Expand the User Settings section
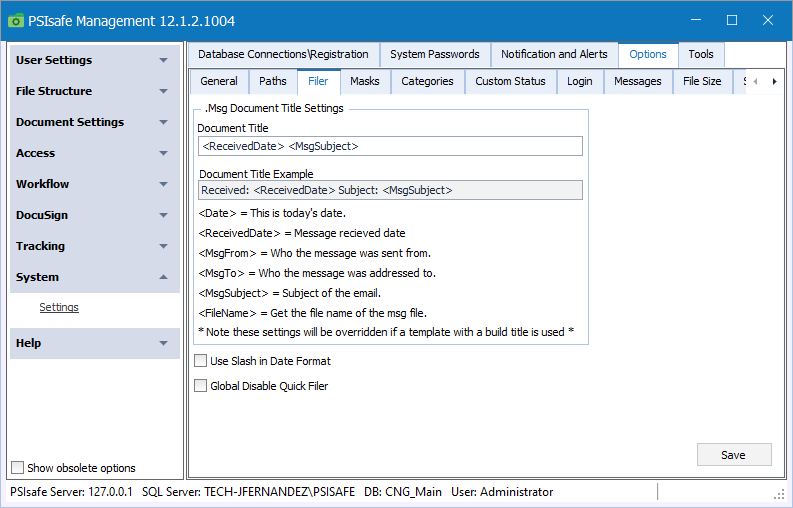Viewport: 793px width, 508px height. coord(95,60)
